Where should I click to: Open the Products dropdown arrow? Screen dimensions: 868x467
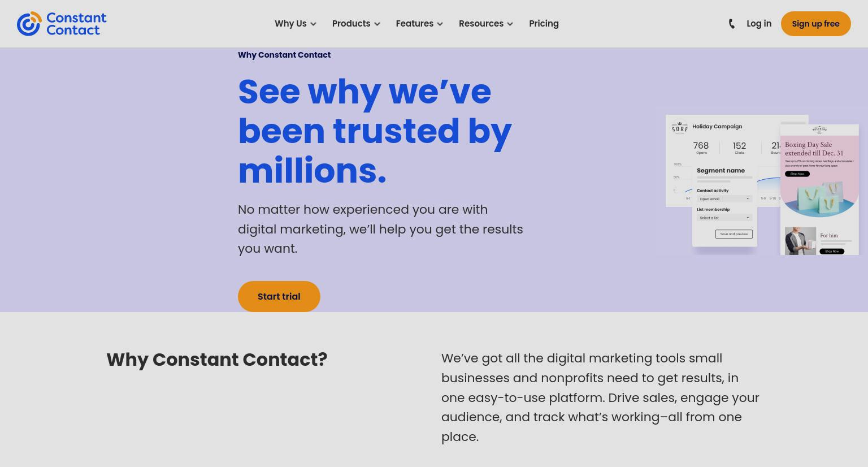[377, 24]
